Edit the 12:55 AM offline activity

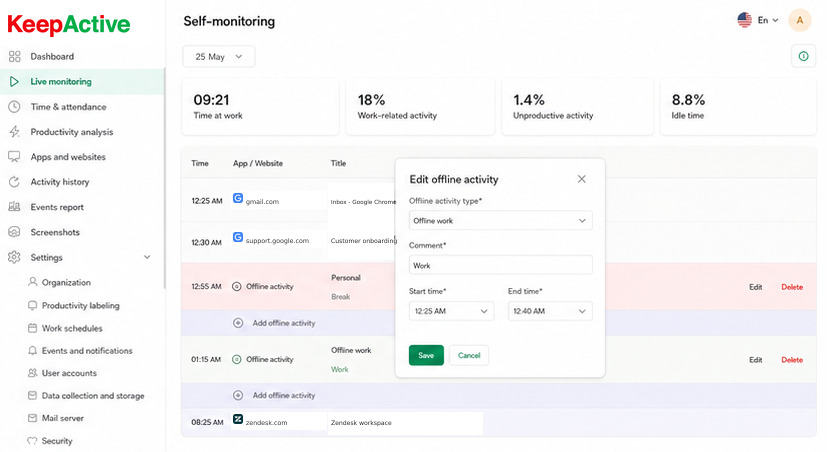tap(755, 287)
